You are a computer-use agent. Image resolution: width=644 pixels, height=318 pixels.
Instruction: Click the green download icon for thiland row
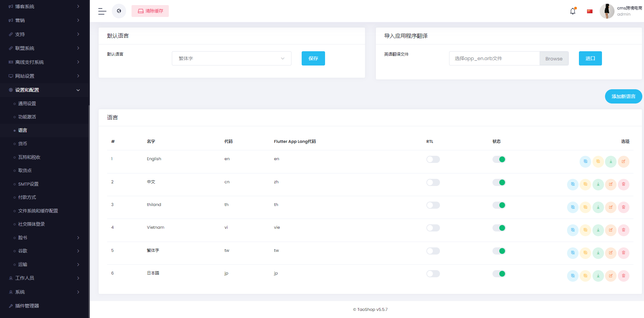598,207
